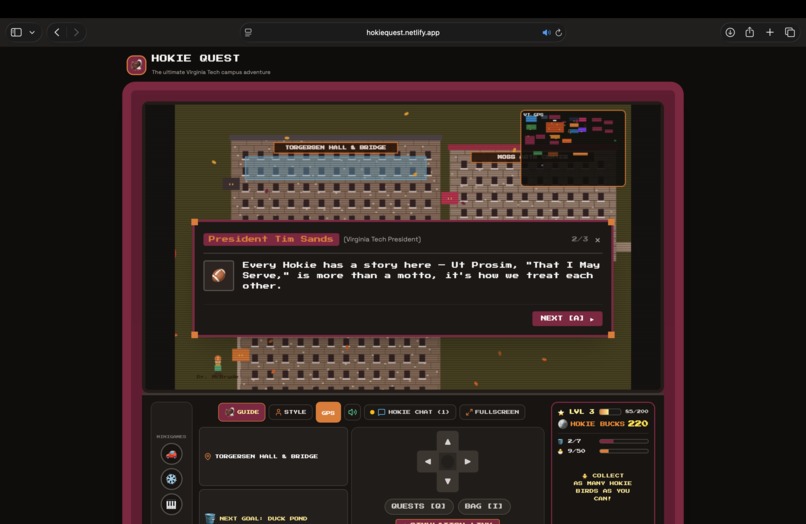Open the Style customization button
This screenshot has height=524, width=806.
290,412
